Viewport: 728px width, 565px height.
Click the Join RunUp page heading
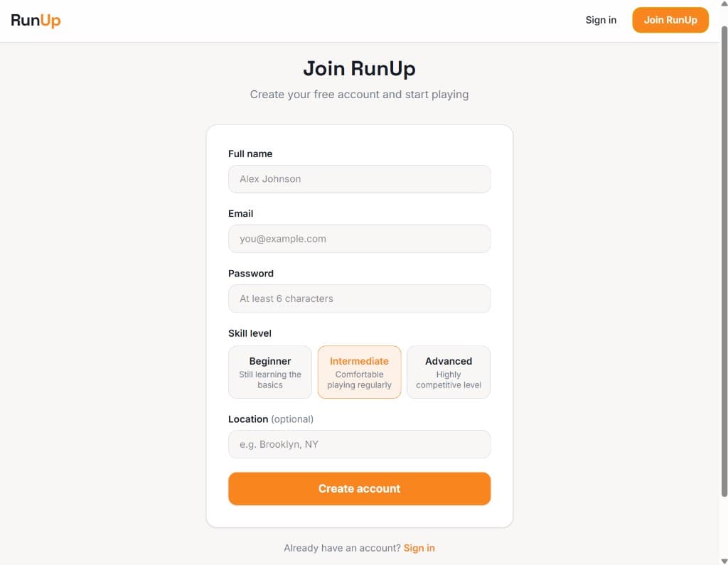[x=359, y=68]
